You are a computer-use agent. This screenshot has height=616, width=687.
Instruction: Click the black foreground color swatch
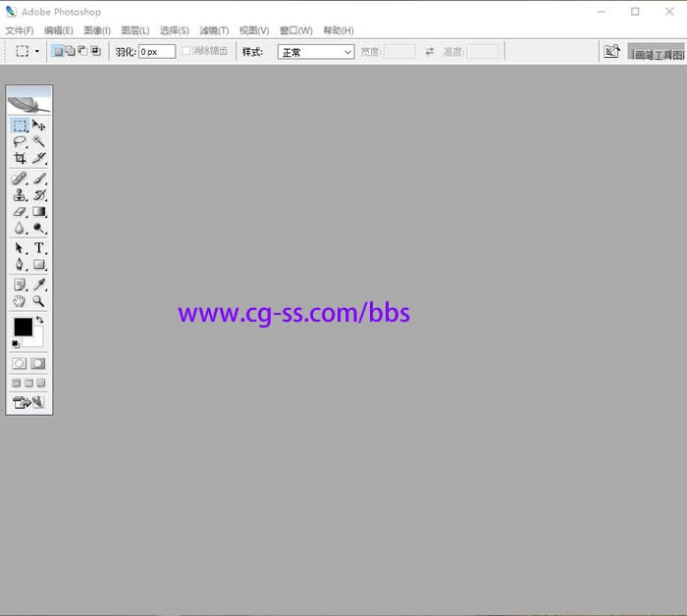click(23, 327)
